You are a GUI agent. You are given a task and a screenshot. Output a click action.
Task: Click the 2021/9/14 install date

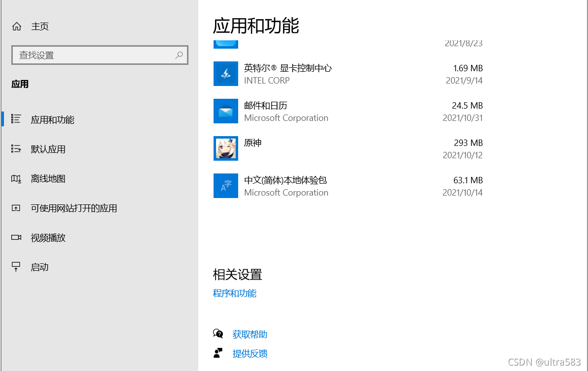464,81
